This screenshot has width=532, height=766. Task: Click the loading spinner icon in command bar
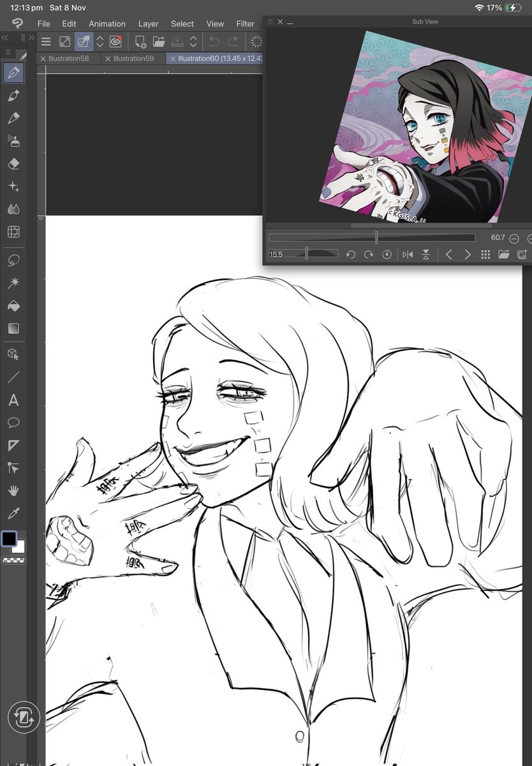256,42
